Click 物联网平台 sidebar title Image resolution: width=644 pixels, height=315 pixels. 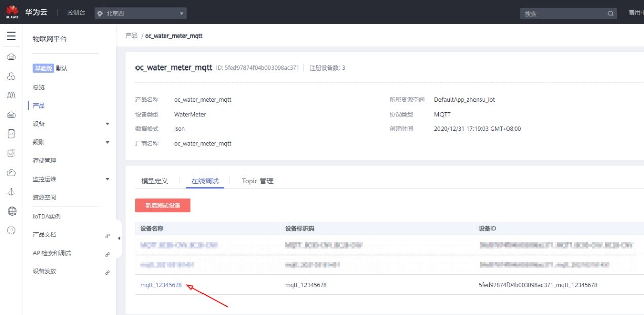pos(50,39)
